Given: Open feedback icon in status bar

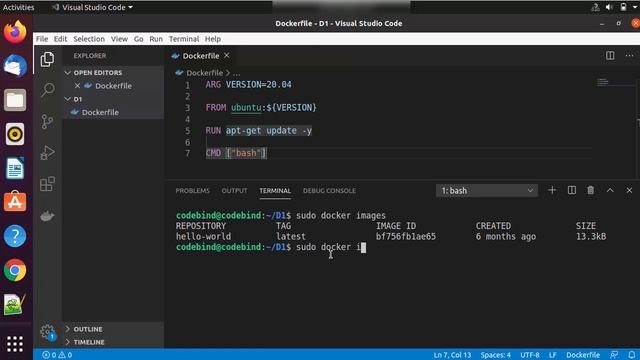Looking at the screenshot, I should [613, 355].
